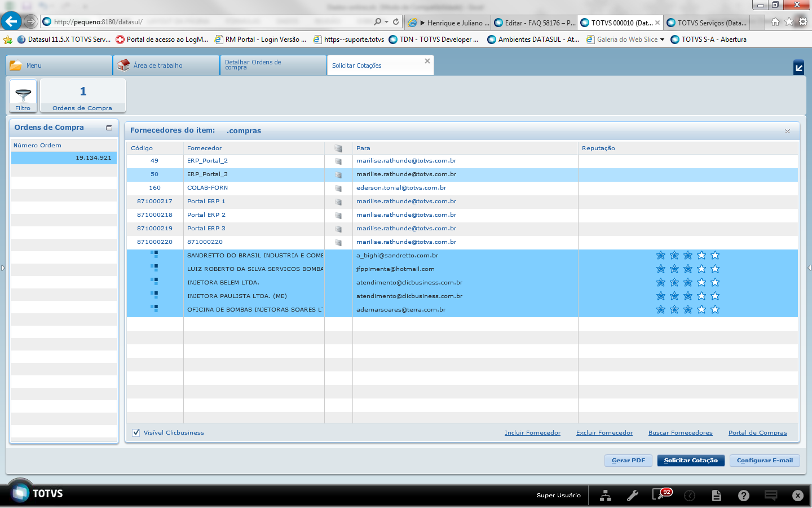Screen dimensions: 812x508
Task: Expand the Galeria do Web Slice dropdown
Action: tap(662, 40)
